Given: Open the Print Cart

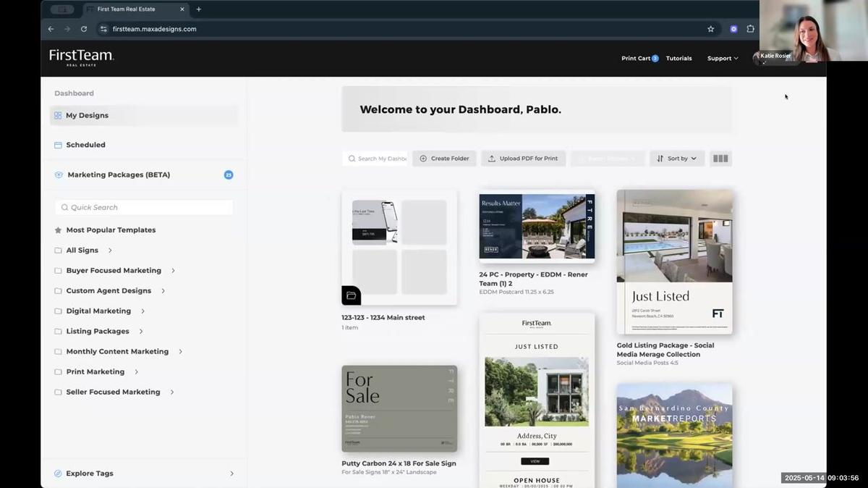Looking at the screenshot, I should (639, 58).
